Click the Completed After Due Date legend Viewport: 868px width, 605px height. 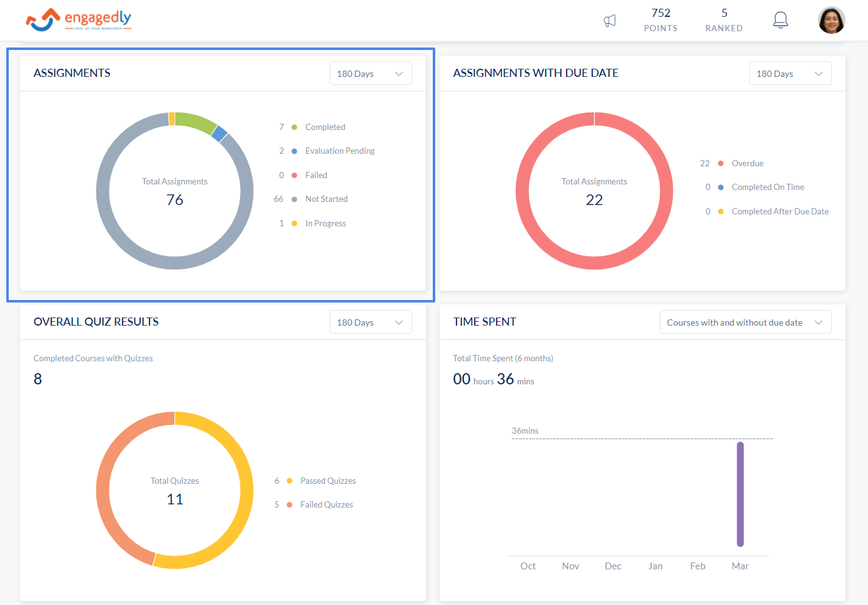(767, 211)
